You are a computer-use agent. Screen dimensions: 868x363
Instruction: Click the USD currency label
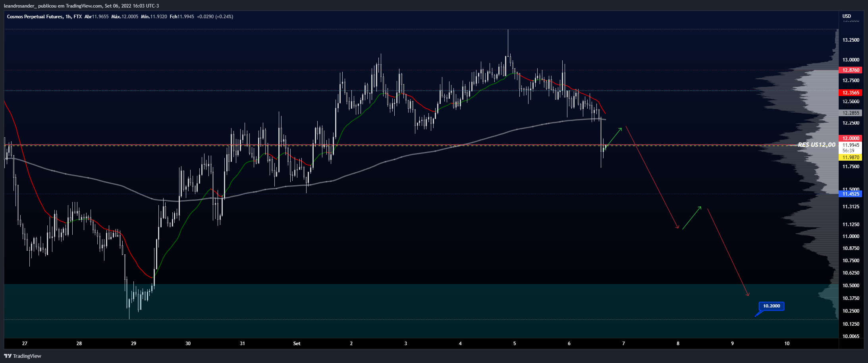tap(847, 16)
